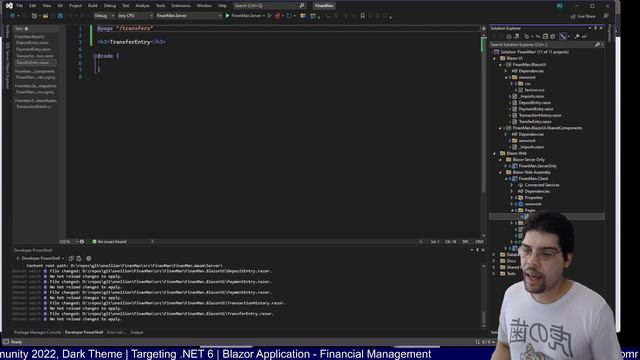
Task: Select TransactionHistory.razor in Solution Explorer
Action: [540, 115]
